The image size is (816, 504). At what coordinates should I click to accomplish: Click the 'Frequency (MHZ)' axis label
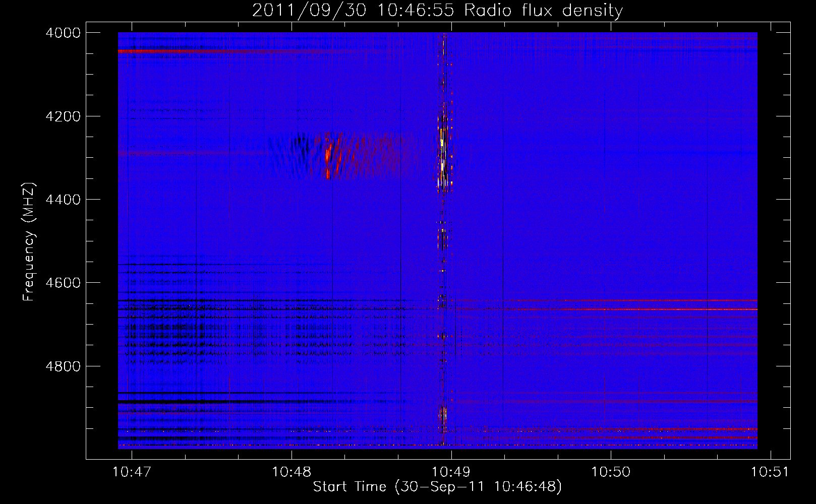coord(29,242)
